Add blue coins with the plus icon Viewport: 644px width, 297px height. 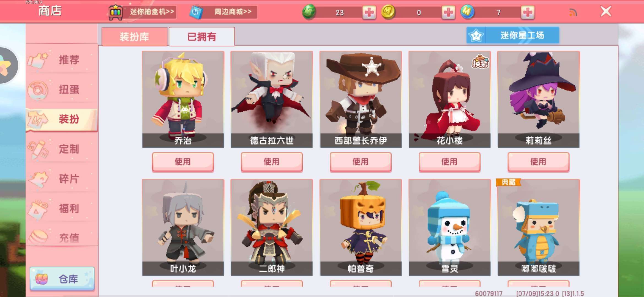tap(527, 12)
